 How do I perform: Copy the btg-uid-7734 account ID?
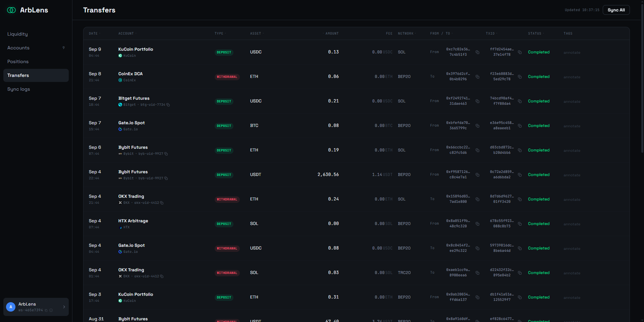click(x=168, y=105)
